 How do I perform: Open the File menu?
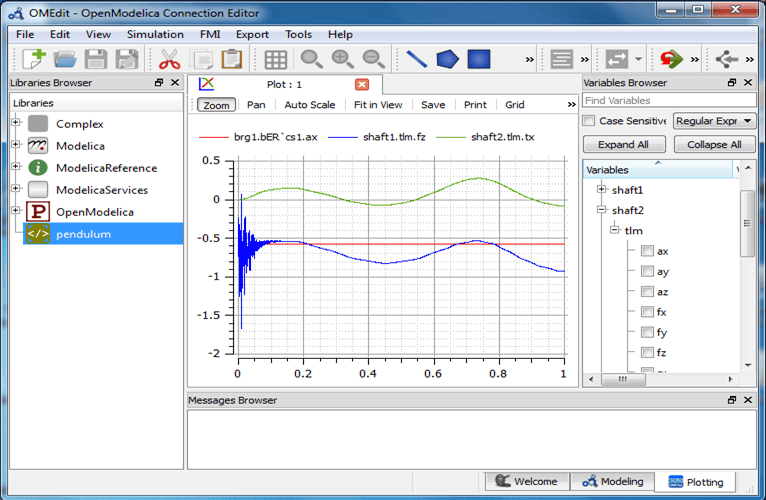25,34
